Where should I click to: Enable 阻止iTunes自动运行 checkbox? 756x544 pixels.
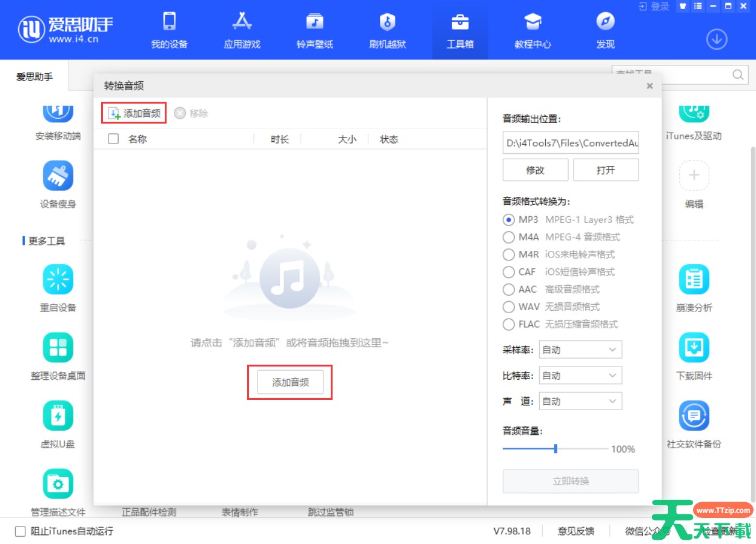[21, 531]
